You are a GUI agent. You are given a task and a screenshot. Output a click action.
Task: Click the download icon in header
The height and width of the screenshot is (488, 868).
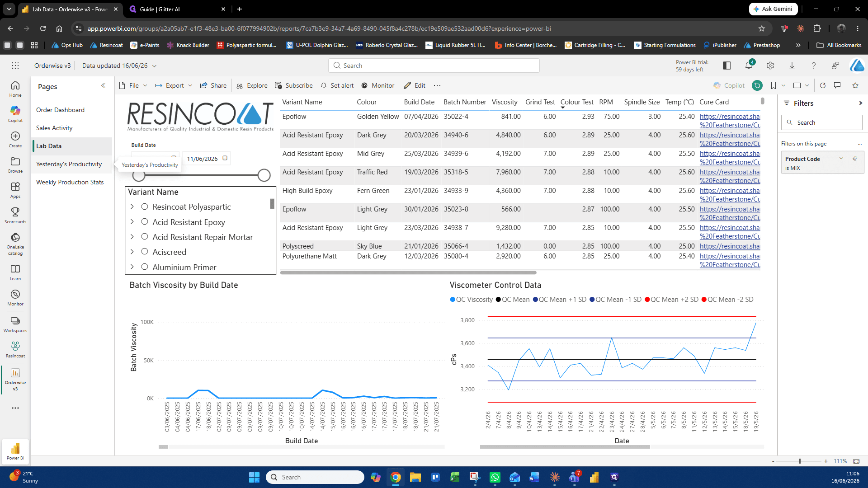[x=792, y=66]
